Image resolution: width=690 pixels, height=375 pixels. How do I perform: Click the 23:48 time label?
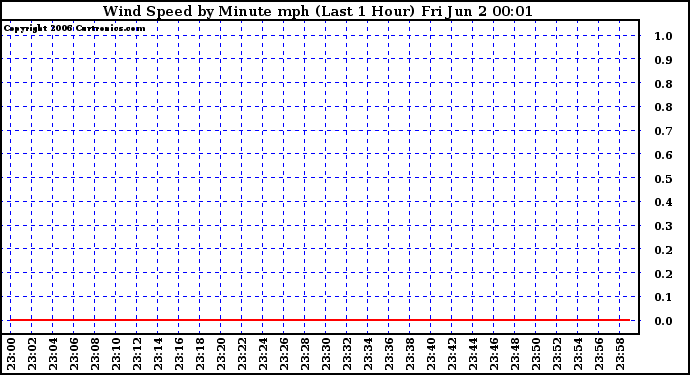click(515, 354)
